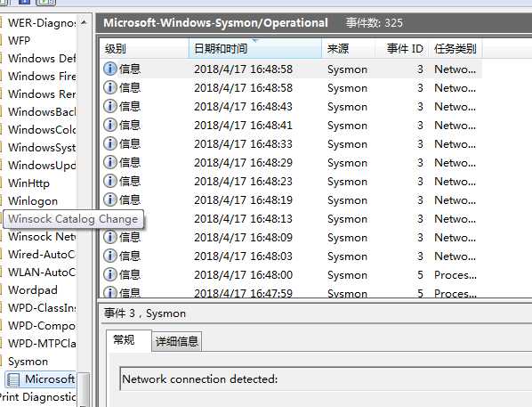Select Windows Firewall tree node
The image size is (532, 407).
[42, 76]
